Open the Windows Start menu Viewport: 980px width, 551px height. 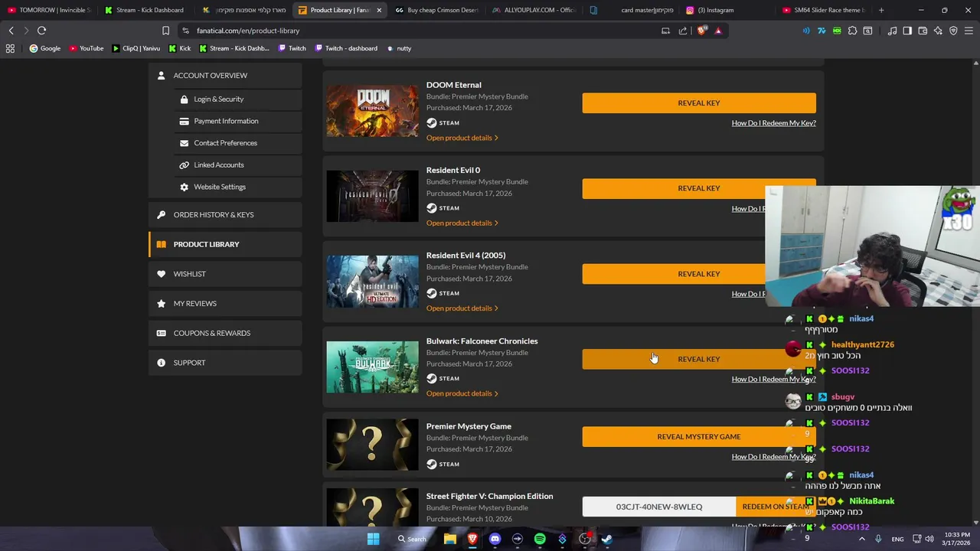(x=373, y=539)
